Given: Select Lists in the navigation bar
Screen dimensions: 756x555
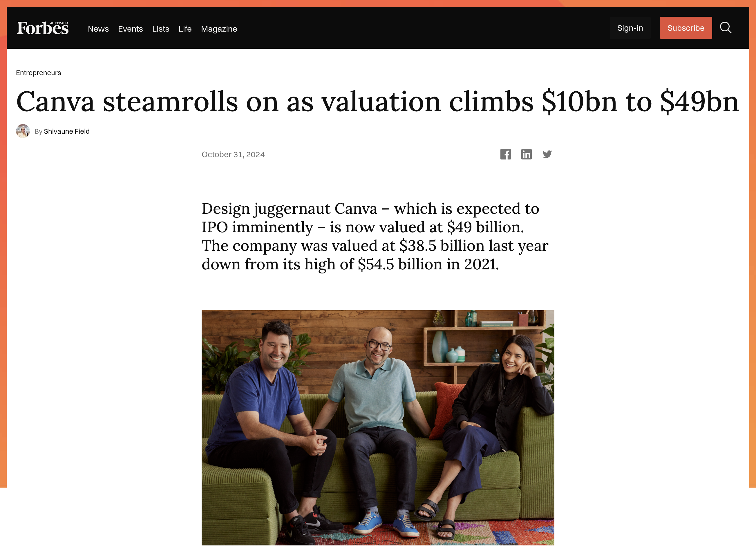Looking at the screenshot, I should pos(161,29).
